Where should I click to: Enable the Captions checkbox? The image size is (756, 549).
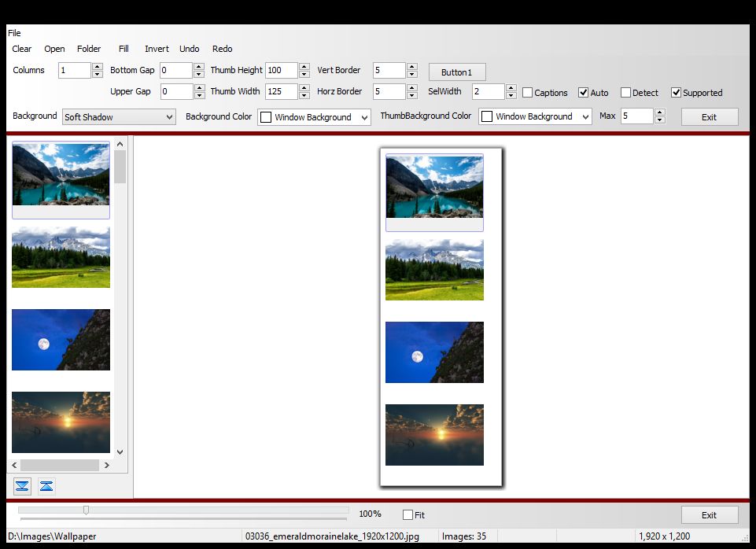(527, 93)
